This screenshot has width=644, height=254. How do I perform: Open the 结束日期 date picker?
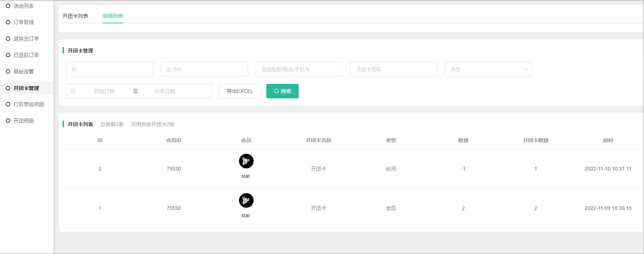(165, 91)
